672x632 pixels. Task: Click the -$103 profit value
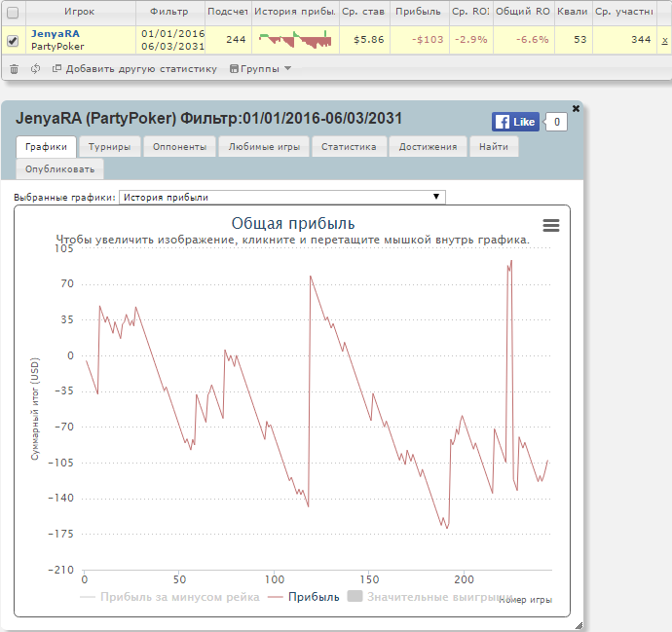(x=428, y=40)
